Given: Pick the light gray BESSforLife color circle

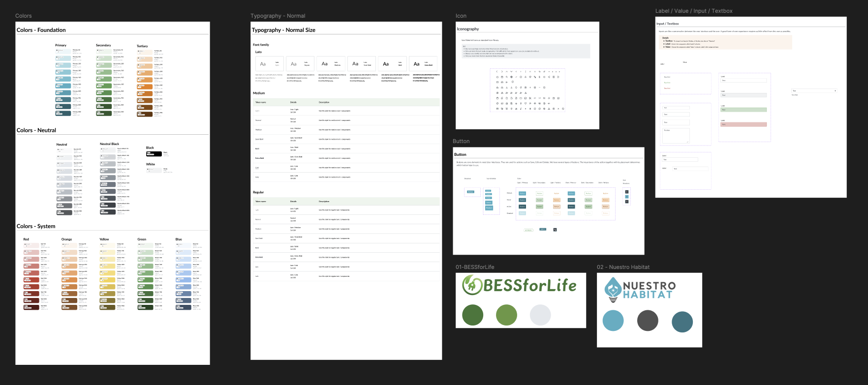Looking at the screenshot, I should [540, 315].
